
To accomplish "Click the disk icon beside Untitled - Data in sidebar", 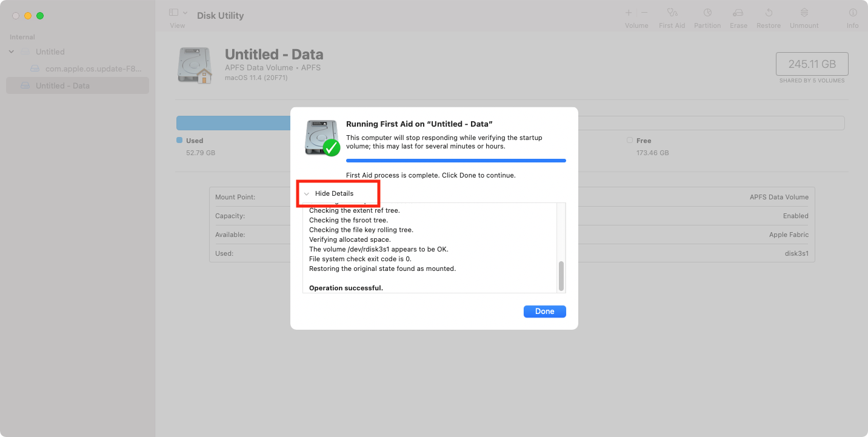I will pos(25,85).
